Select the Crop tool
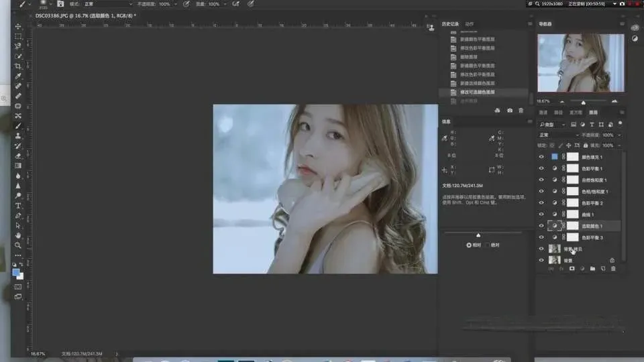644x362 pixels. 18,66
